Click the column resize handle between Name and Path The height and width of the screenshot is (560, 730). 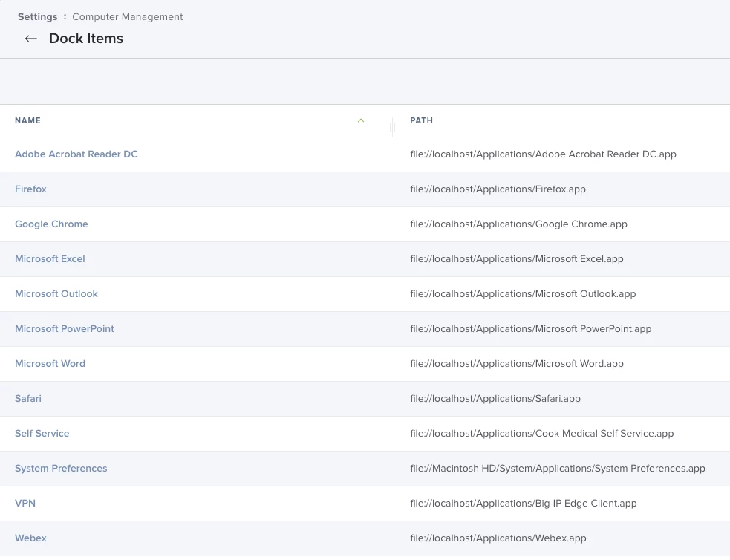click(392, 126)
